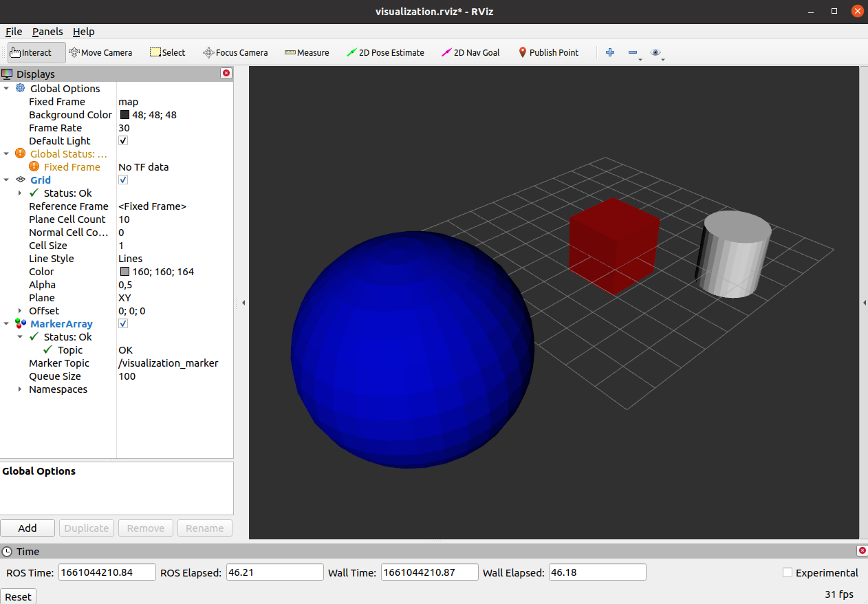Click the Topic OK checkmark icon

coord(48,349)
